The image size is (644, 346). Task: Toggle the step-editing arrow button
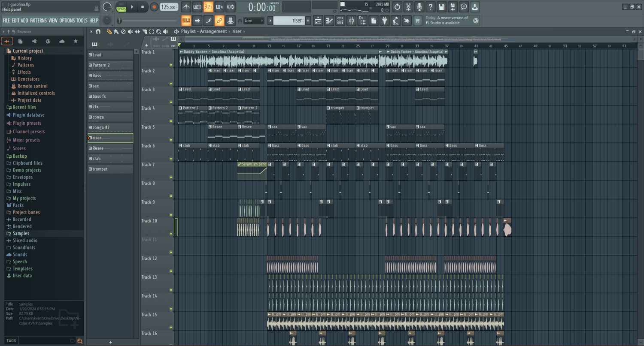197,20
